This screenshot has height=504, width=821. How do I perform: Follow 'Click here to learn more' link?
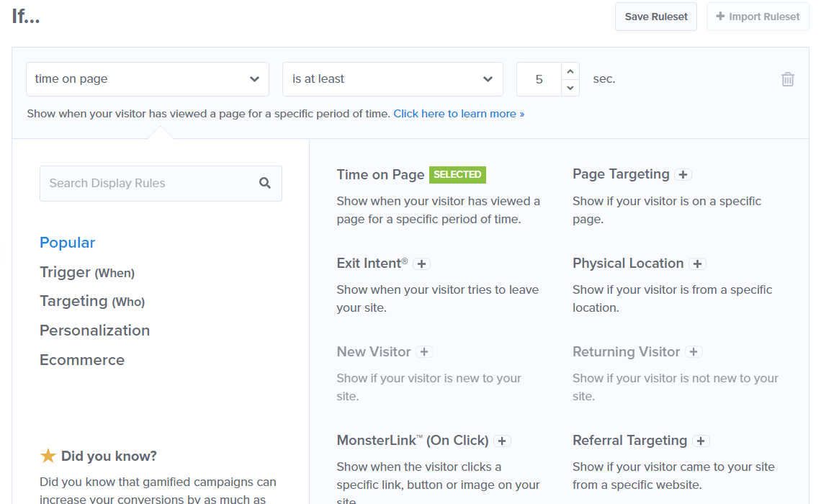point(459,114)
